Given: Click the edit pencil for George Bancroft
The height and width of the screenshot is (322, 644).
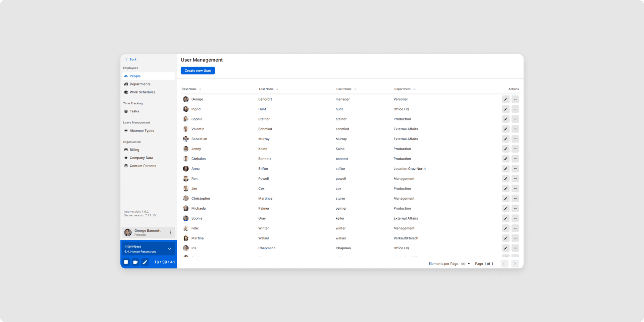Looking at the screenshot, I should pyautogui.click(x=505, y=99).
